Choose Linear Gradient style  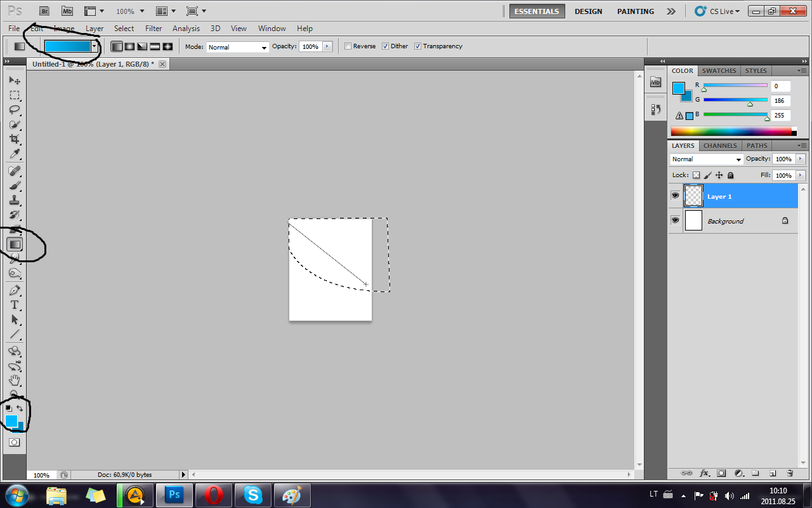[x=117, y=46]
